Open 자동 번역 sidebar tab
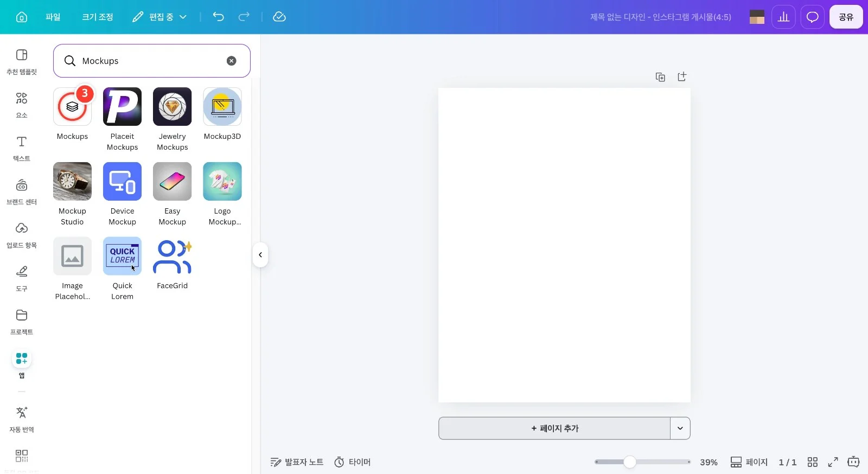Screen dimensions: 868x474 pyautogui.click(x=22, y=420)
